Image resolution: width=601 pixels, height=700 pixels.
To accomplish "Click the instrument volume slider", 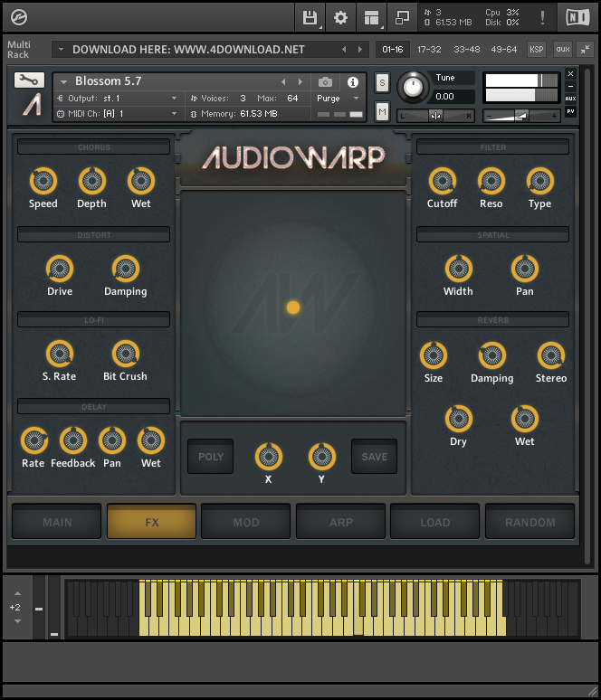I will coord(521,116).
